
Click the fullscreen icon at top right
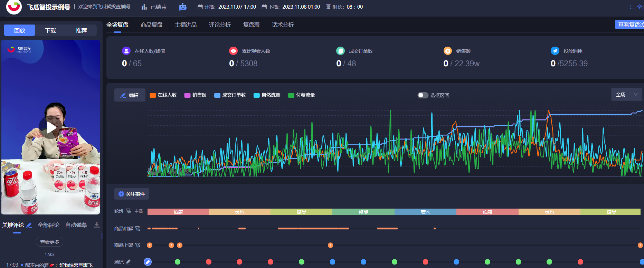tap(632, 7)
